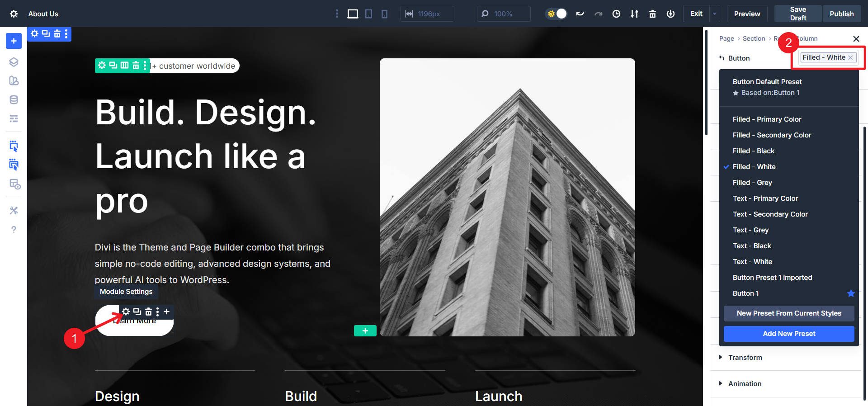Pick the Text - Black preset

pos(752,245)
